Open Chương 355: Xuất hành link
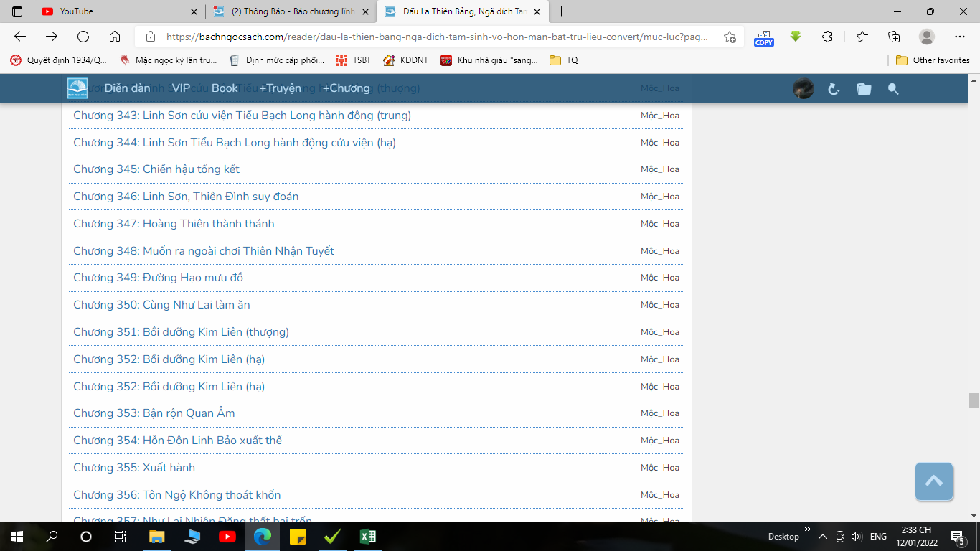980x551 pixels. coord(134,468)
